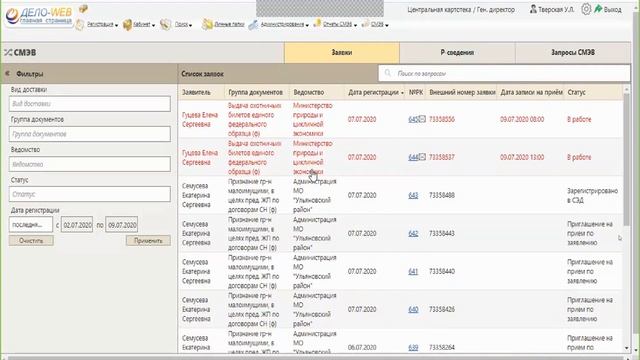Screen dimensions: 640x360
Task: Click external number 73358443
Action: [442, 233]
